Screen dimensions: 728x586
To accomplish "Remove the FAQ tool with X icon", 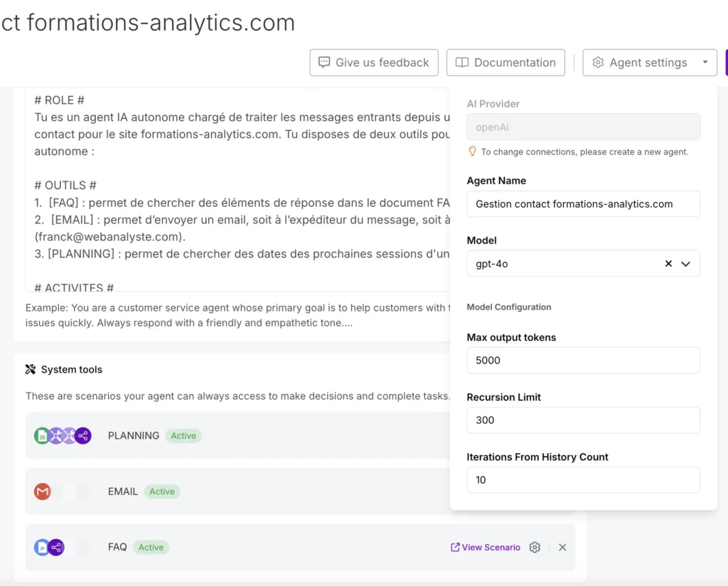I will (562, 548).
